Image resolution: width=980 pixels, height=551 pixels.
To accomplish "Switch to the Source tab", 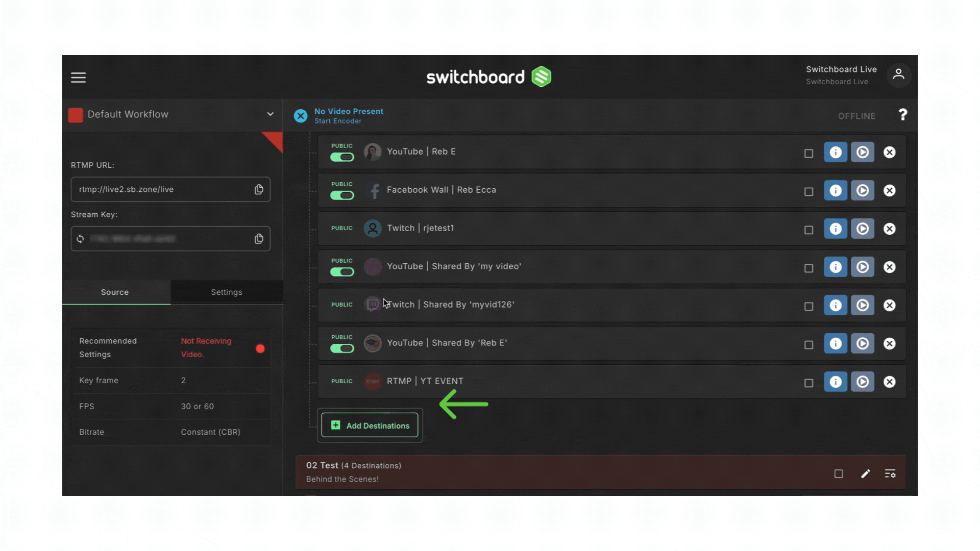I will [x=116, y=292].
